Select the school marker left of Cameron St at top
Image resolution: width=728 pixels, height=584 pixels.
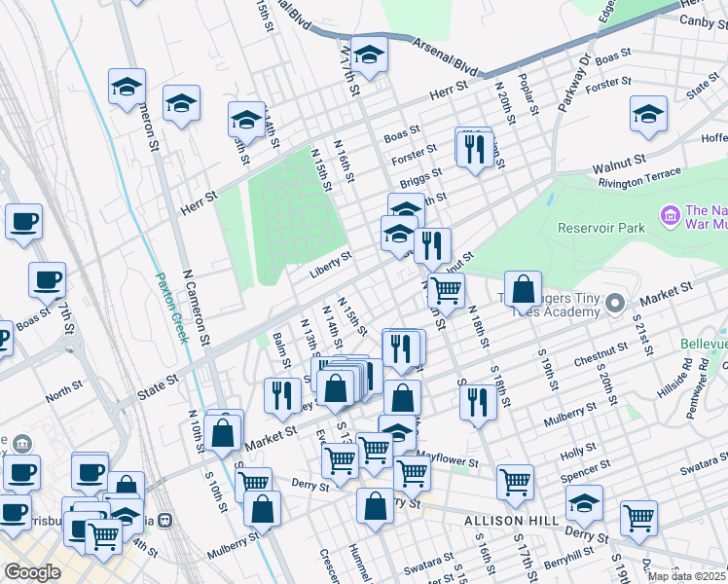(127, 90)
